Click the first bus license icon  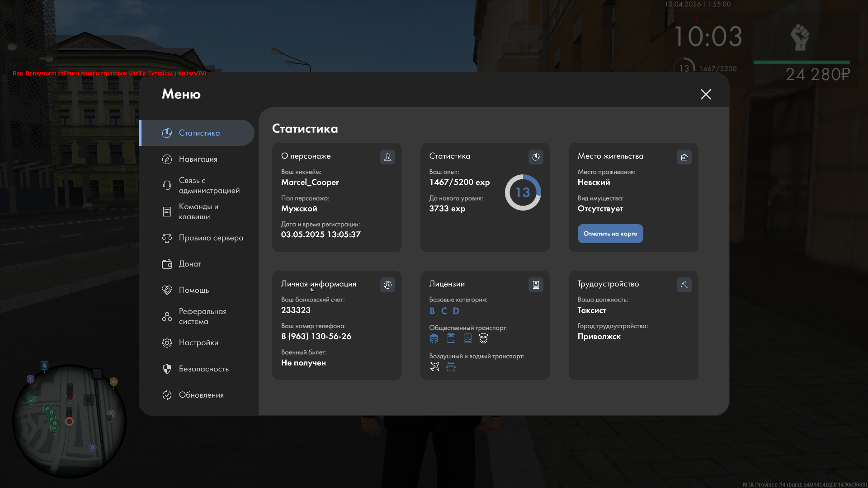pos(434,338)
